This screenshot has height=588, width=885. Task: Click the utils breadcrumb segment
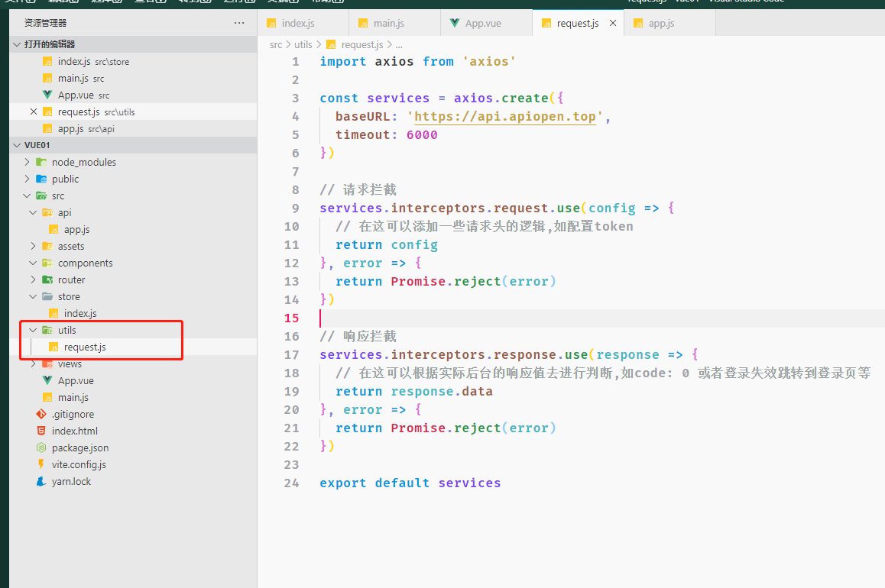(303, 45)
